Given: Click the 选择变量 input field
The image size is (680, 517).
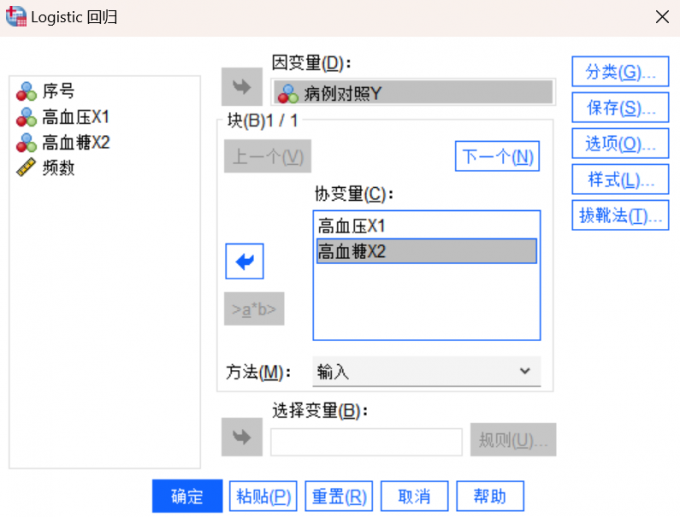Looking at the screenshot, I should (366, 442).
